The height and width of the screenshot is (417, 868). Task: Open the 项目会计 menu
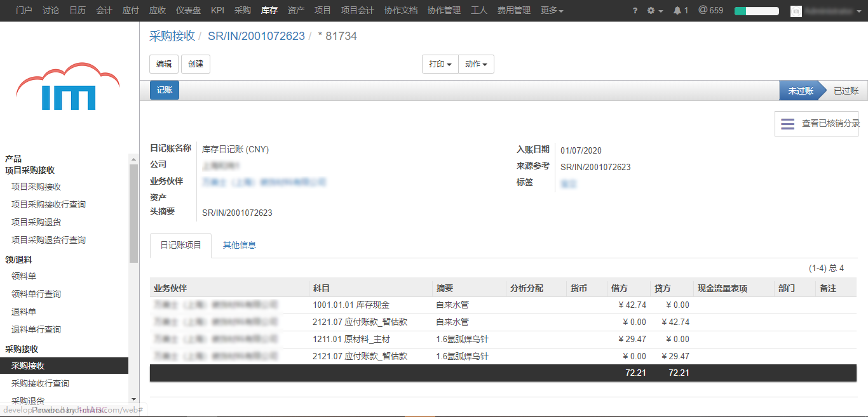click(x=358, y=11)
